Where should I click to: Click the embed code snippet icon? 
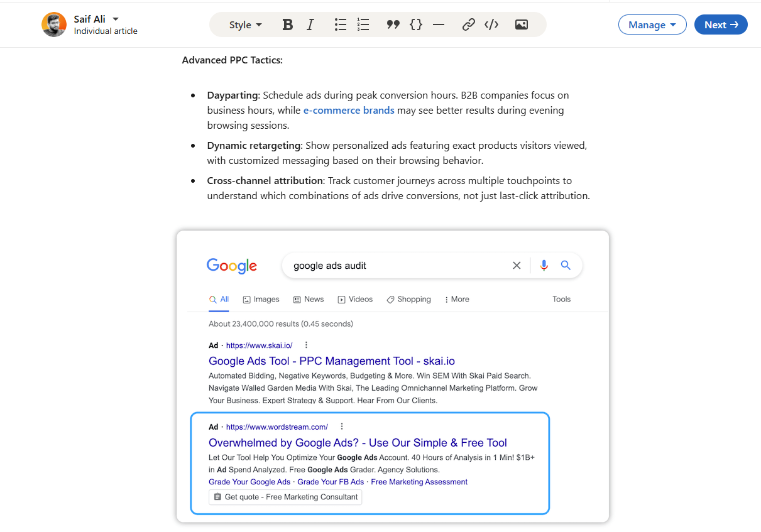coord(491,25)
